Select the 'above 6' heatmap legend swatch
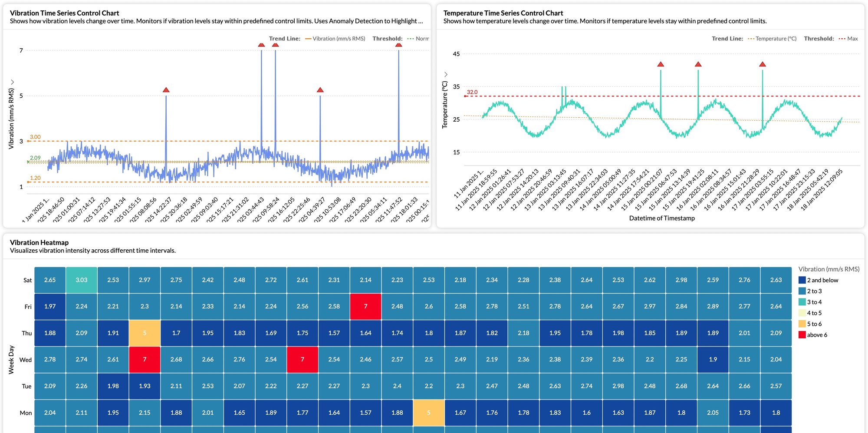Viewport: 868px width, 433px height. (802, 334)
